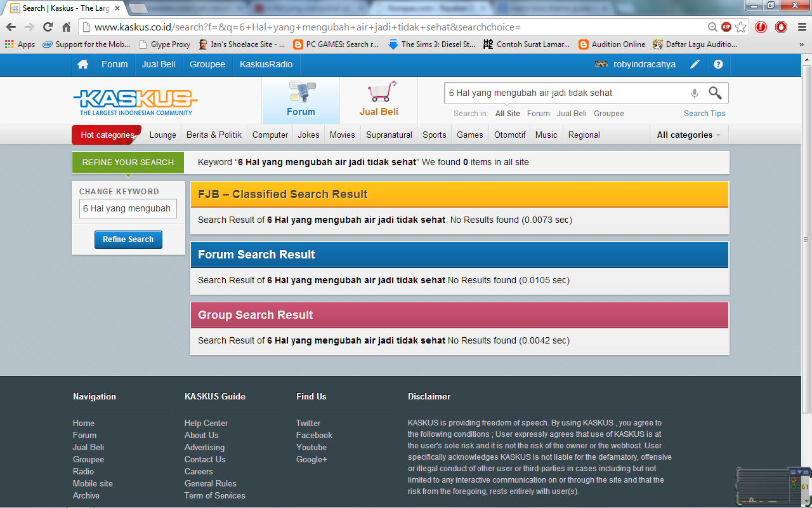
Task: Open Mobile site footer link
Action: point(93,483)
